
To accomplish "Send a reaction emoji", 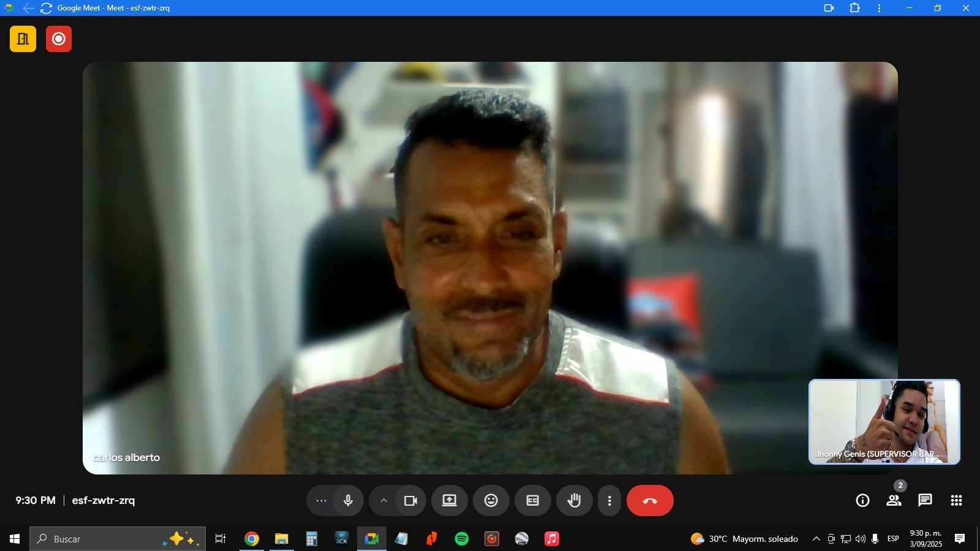I will pos(491,501).
